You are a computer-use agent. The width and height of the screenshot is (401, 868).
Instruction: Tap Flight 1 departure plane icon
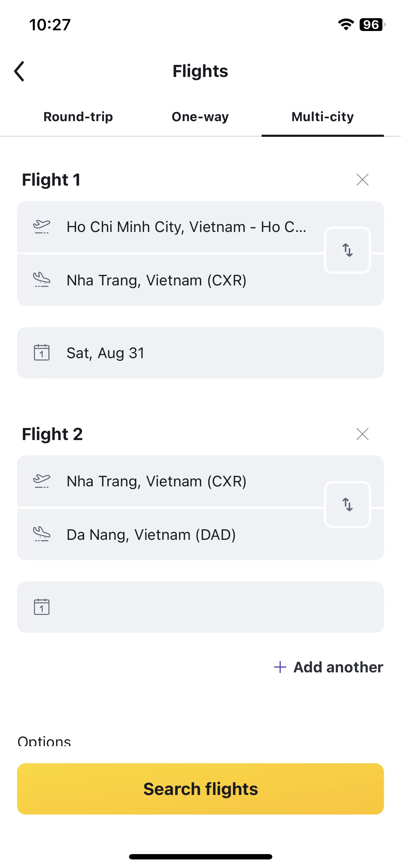(x=42, y=227)
